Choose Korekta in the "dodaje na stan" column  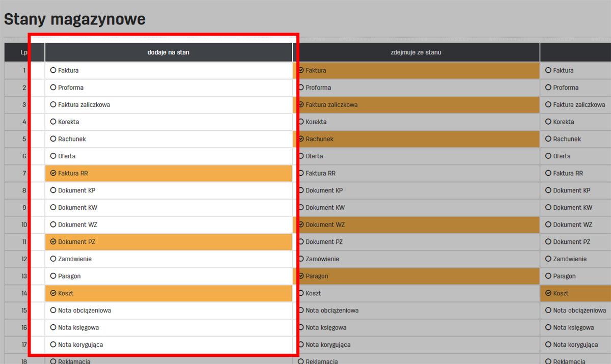(x=53, y=122)
